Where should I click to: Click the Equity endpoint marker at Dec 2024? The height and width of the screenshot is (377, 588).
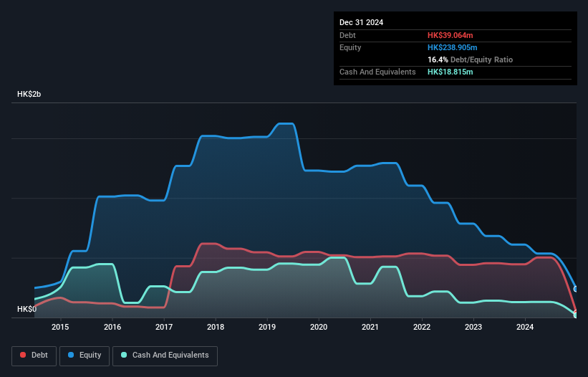point(577,289)
